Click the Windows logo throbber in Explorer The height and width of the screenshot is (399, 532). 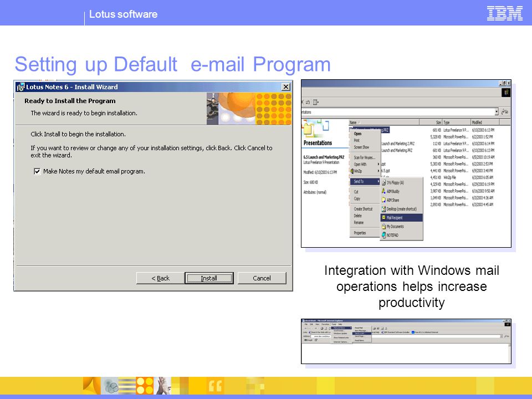[506, 93]
